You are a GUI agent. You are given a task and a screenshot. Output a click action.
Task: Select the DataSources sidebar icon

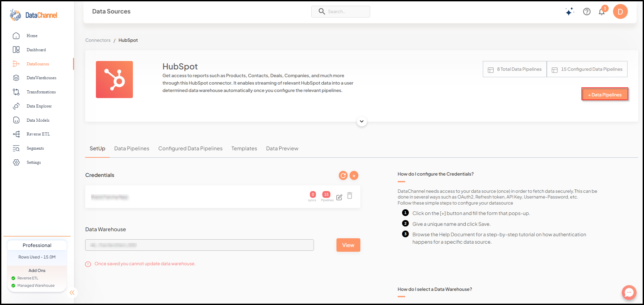pyautogui.click(x=16, y=64)
